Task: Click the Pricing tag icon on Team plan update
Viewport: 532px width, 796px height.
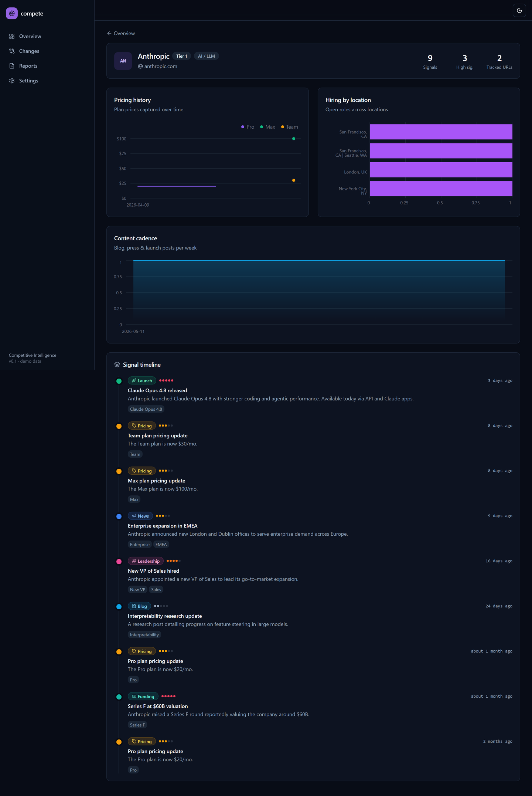Action: click(134, 426)
